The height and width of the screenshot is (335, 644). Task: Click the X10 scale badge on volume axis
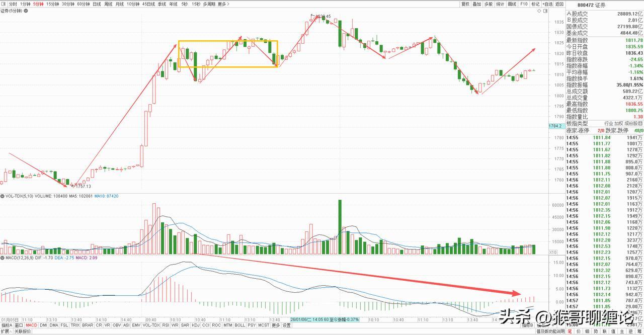[553, 253]
